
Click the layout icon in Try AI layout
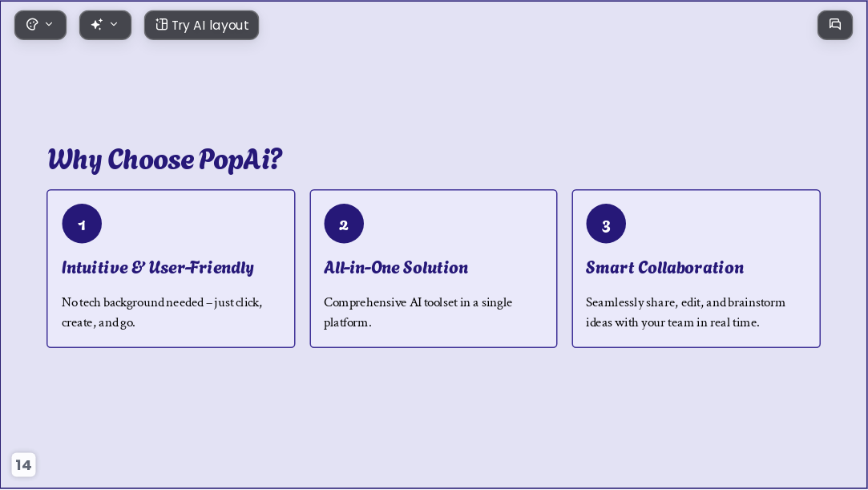pyautogui.click(x=161, y=24)
